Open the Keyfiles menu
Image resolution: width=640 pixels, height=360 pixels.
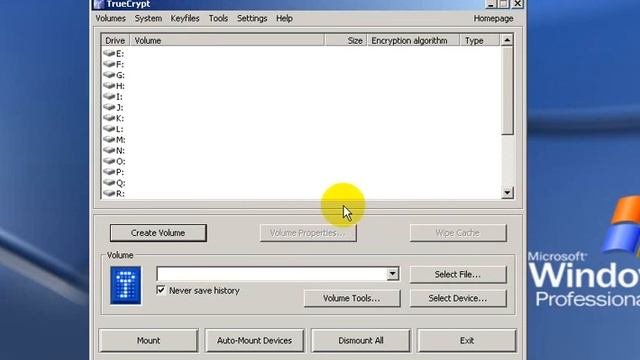(185, 18)
